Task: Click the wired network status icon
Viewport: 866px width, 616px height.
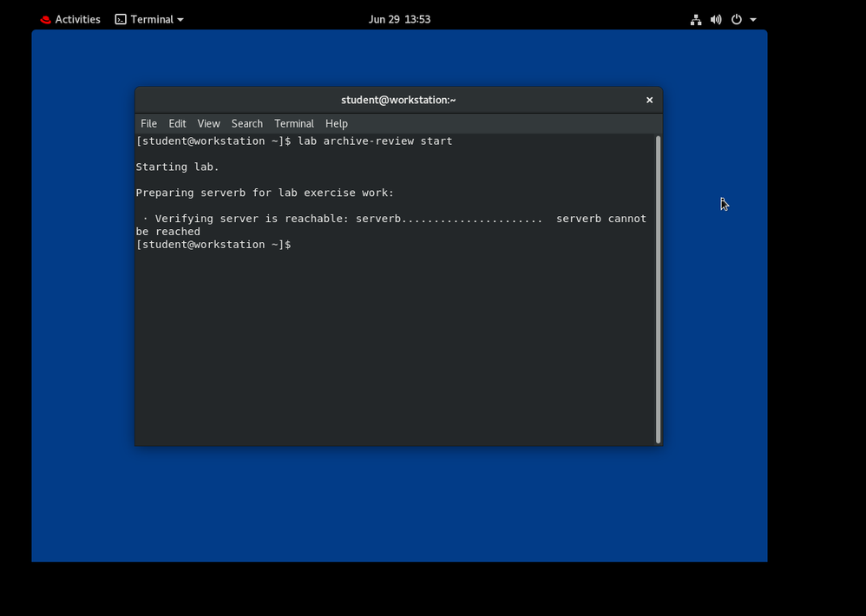Action: point(695,19)
